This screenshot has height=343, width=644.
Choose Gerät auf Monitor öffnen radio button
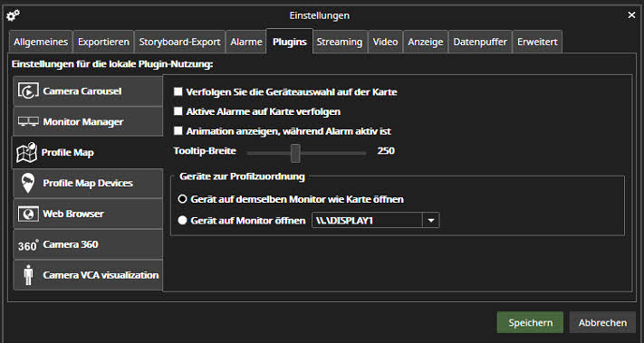tap(182, 220)
